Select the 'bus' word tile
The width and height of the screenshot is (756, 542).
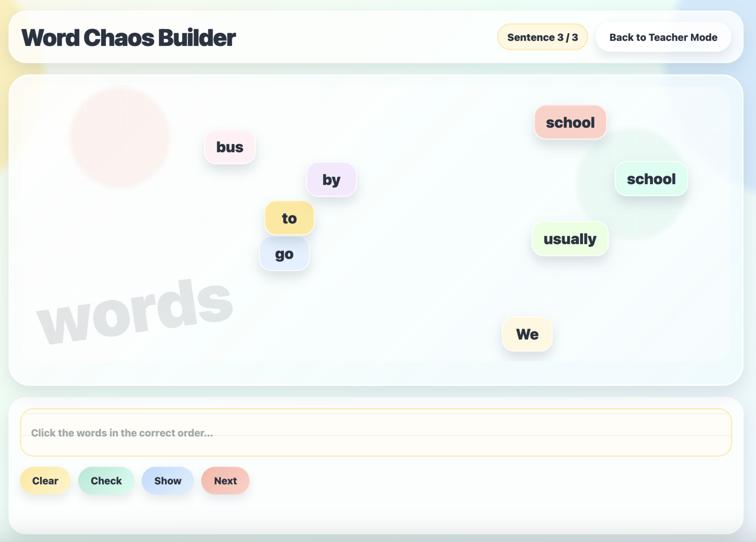tap(230, 147)
